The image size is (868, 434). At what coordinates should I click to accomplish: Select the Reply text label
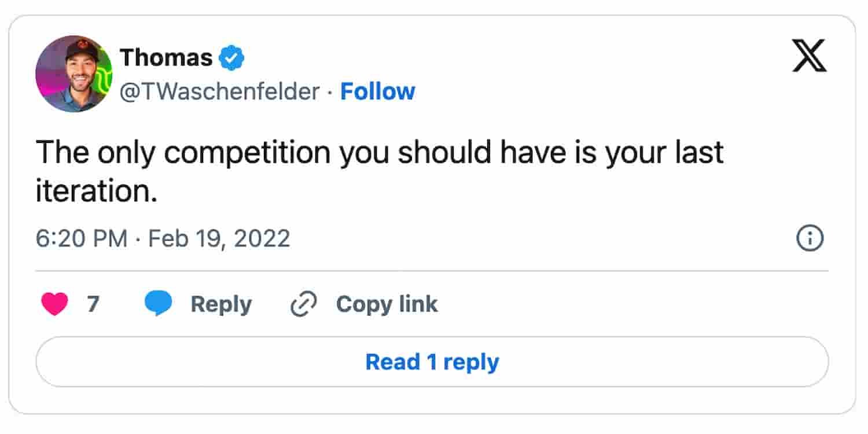[221, 304]
